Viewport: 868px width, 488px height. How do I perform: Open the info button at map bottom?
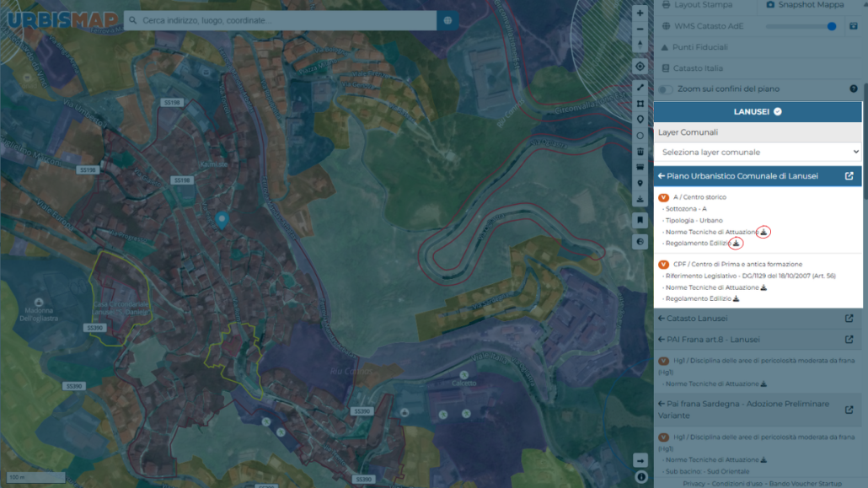pos(640,476)
